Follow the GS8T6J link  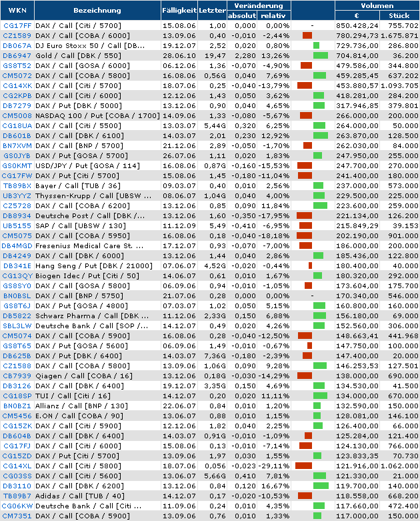pyautogui.click(x=17, y=306)
